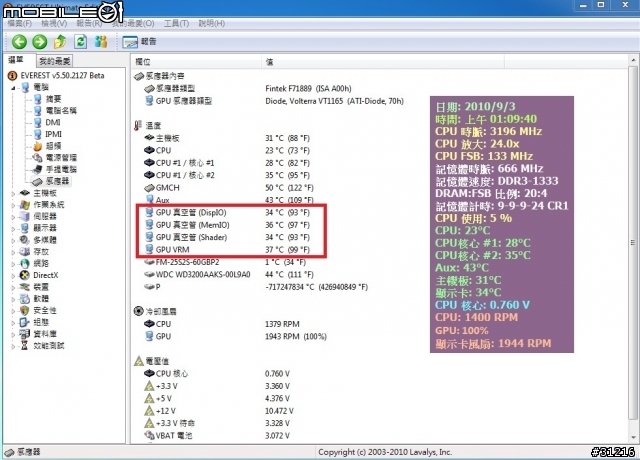Select the VBAT 電池 voltage row
Image resolution: width=640 pixels, height=460 pixels.
[217, 436]
